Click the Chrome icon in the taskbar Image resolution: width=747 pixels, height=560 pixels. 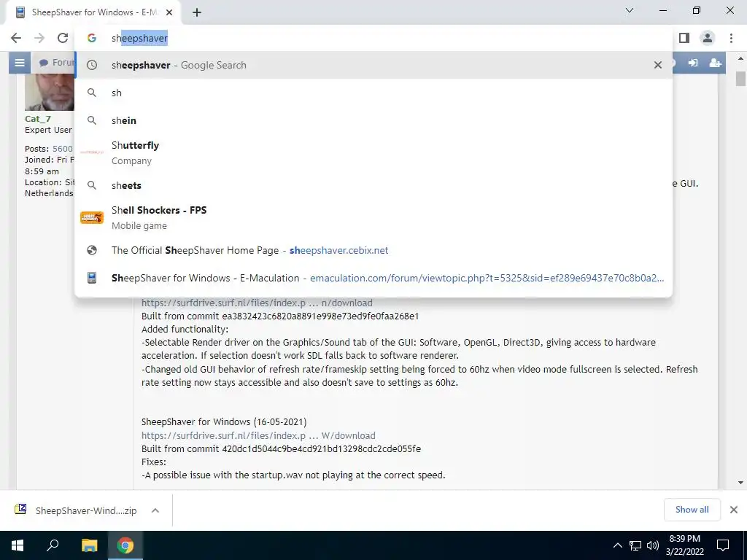pos(125,545)
